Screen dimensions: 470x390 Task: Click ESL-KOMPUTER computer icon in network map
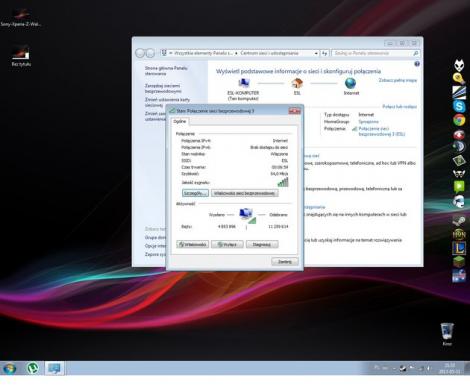[244, 83]
